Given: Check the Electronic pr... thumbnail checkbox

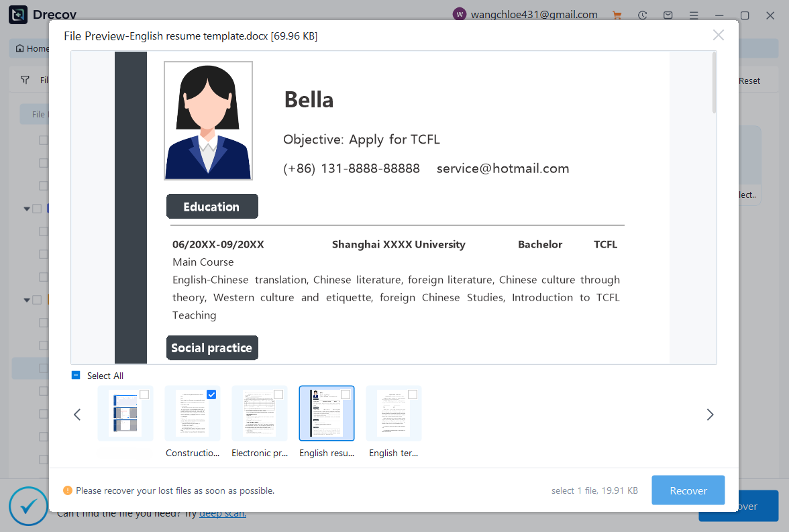Looking at the screenshot, I should (278, 394).
